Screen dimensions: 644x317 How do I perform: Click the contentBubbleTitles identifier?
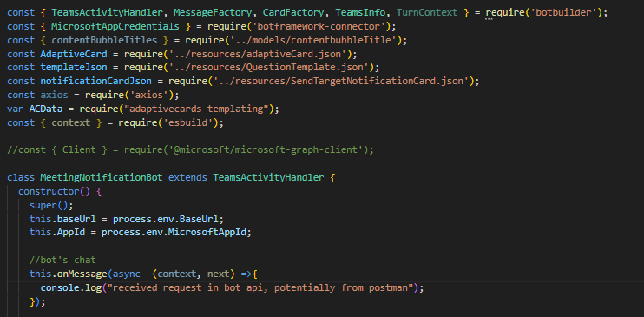104,40
